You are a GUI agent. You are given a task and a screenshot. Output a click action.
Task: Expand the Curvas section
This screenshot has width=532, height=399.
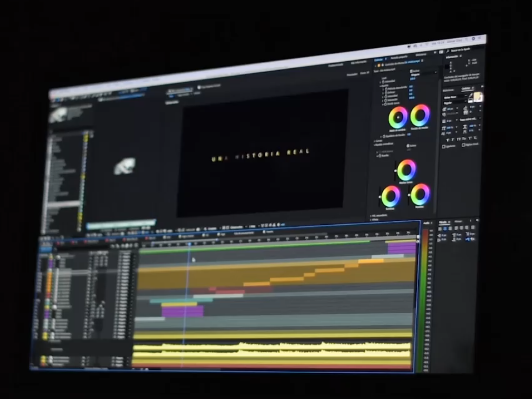point(374,141)
